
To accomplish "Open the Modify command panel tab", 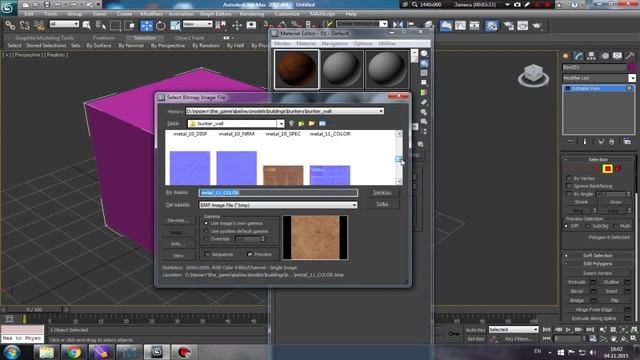I will click(578, 56).
